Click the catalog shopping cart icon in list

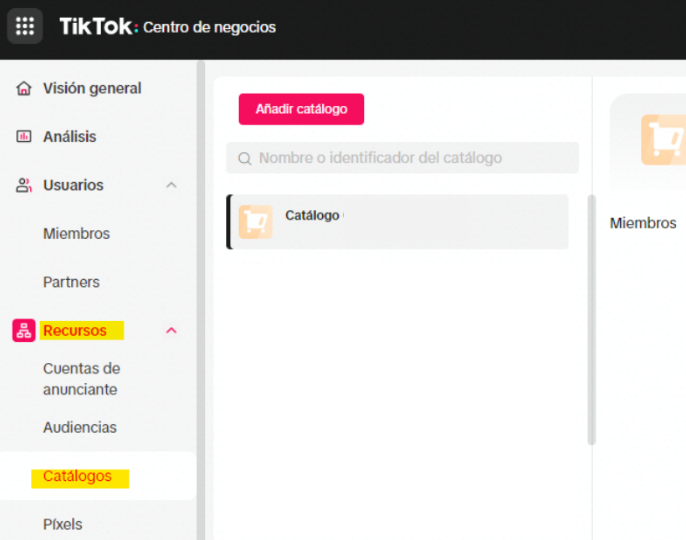click(x=256, y=222)
